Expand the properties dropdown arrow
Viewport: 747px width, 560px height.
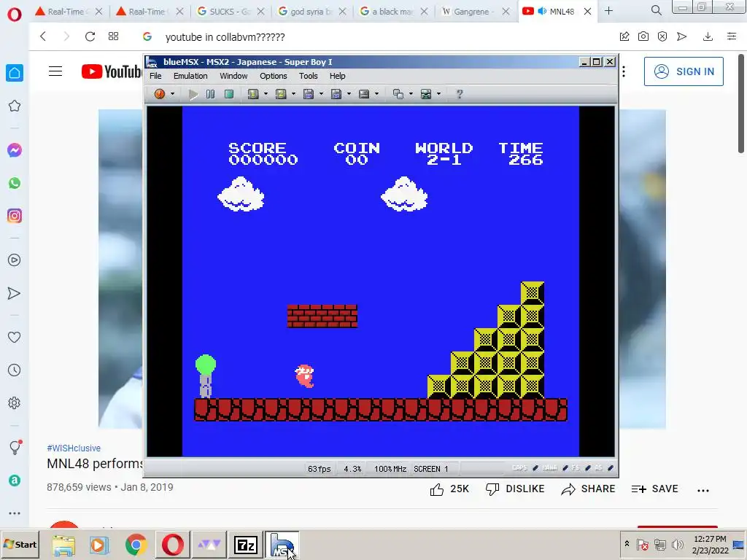coord(438,94)
